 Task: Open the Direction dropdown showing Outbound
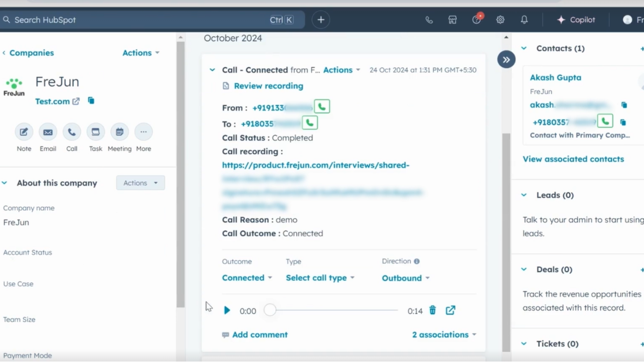[x=405, y=278]
